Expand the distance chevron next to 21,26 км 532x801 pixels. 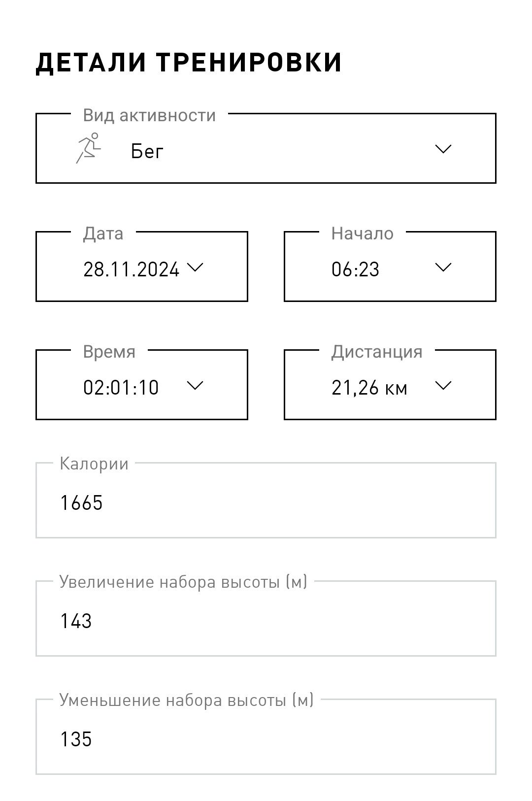(443, 386)
